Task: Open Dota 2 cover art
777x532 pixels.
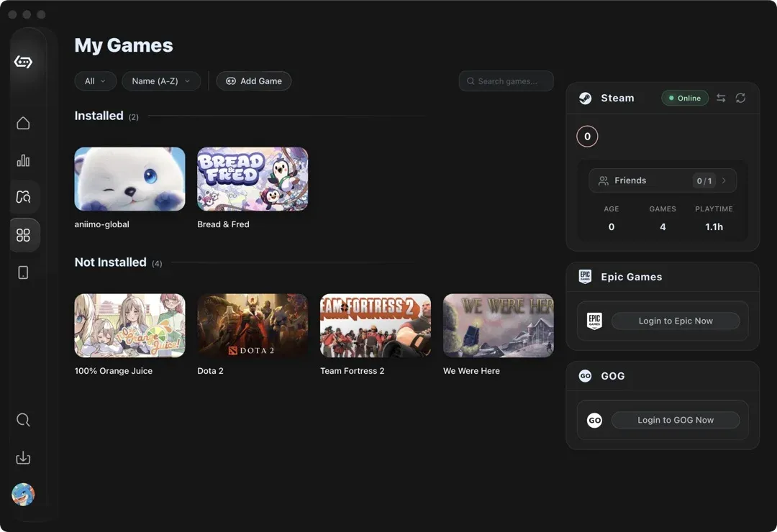Action: (253, 326)
